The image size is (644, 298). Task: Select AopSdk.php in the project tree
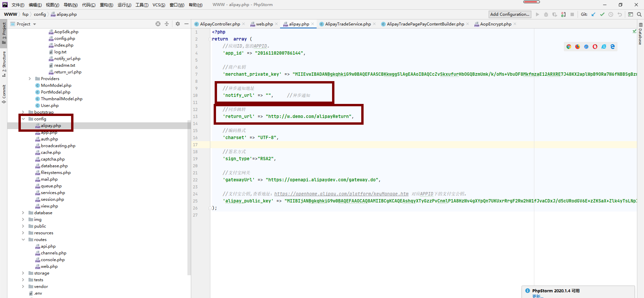pyautogui.click(x=66, y=32)
